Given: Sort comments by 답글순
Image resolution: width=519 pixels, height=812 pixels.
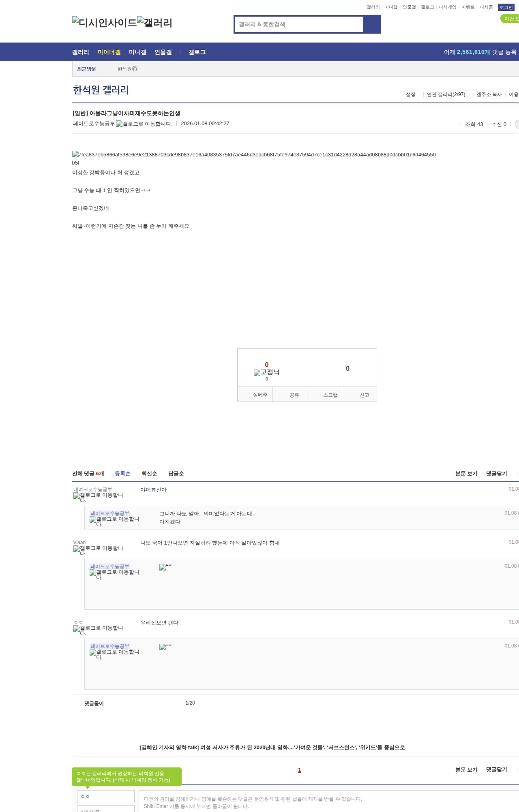Looking at the screenshot, I should [176, 474].
